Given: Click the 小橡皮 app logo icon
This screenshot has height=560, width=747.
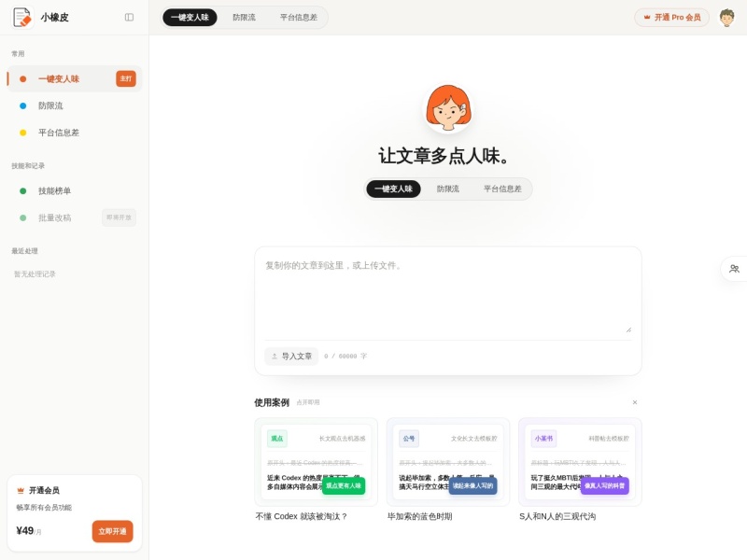Looking at the screenshot, I should click(21, 17).
